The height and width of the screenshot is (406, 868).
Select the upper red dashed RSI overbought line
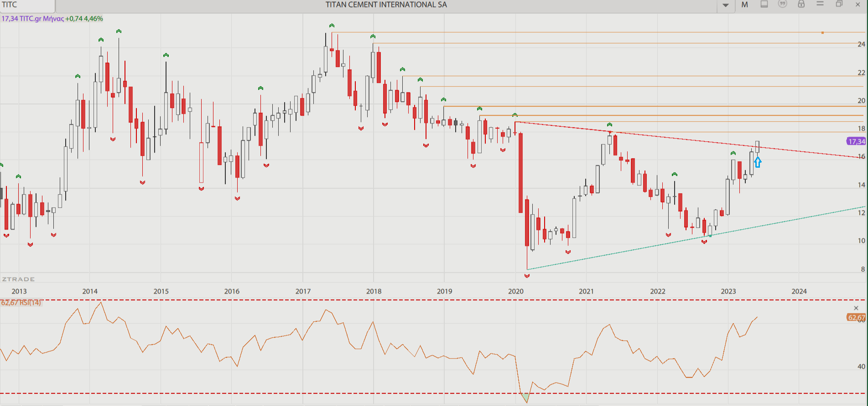(x=432, y=300)
